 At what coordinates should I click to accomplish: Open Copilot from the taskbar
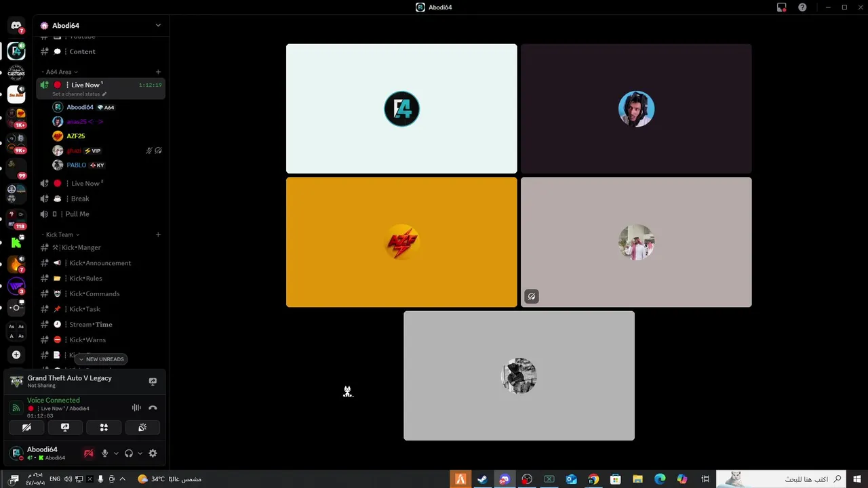[682, 479]
